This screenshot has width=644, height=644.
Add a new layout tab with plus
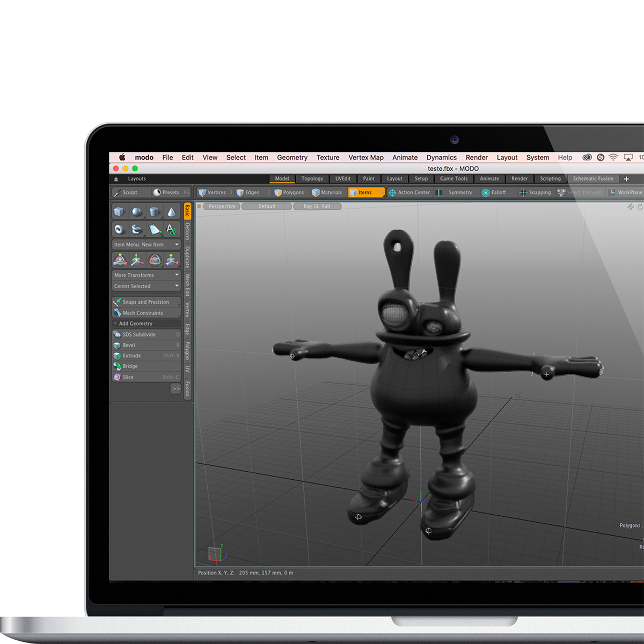pos(626,179)
